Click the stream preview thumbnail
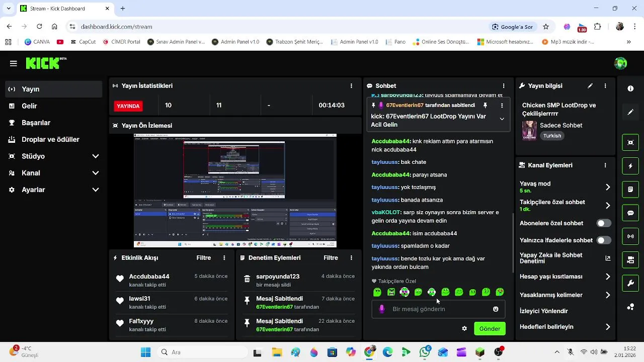 [x=235, y=191]
